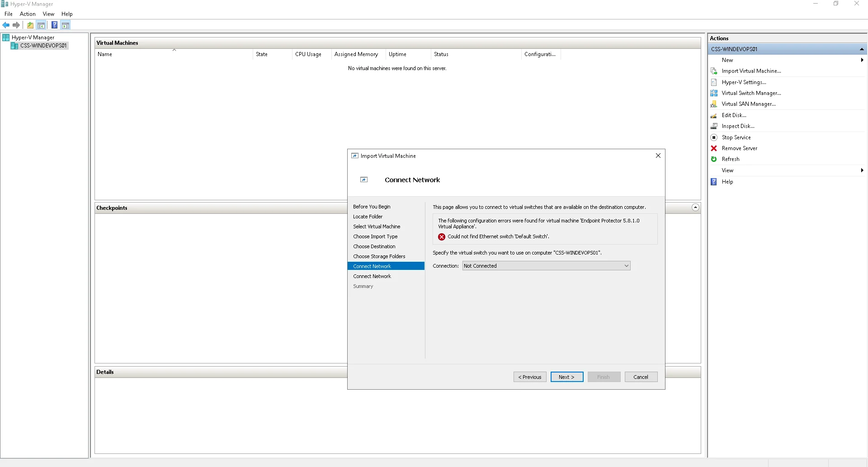The image size is (868, 467).
Task: Click the Inspect Disk icon in Actions
Action: tap(714, 126)
